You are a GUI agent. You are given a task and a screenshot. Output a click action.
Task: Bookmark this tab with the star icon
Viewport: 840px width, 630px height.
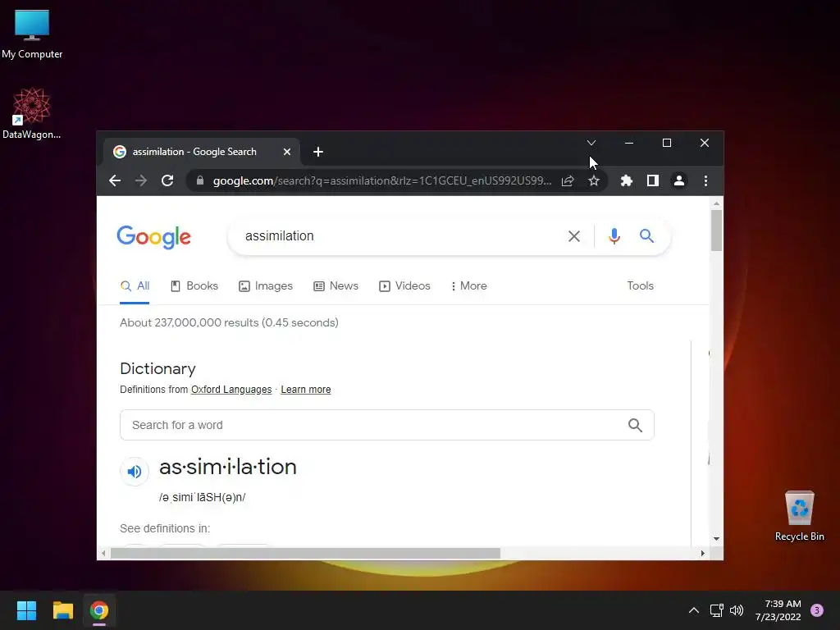pos(594,180)
